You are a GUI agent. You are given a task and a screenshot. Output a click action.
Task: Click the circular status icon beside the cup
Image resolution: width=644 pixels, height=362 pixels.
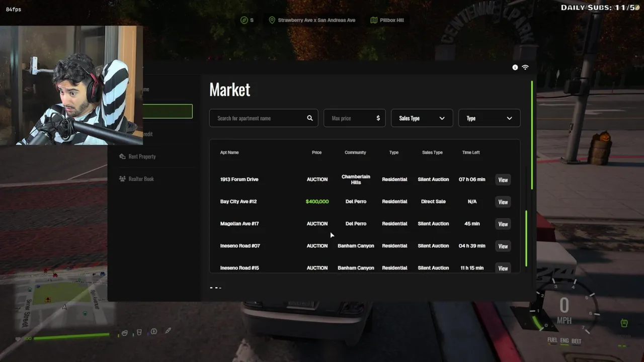154,331
